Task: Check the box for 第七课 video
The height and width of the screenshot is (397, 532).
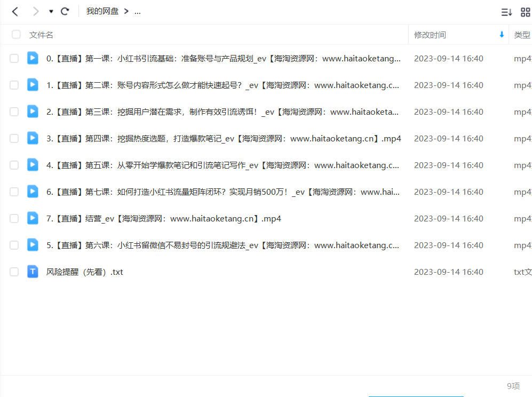Action: tap(14, 192)
